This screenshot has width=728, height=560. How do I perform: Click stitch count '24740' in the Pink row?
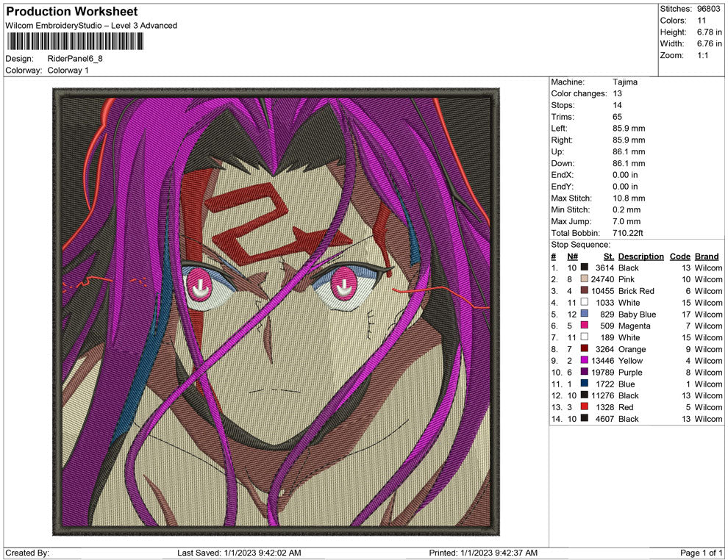(x=602, y=279)
